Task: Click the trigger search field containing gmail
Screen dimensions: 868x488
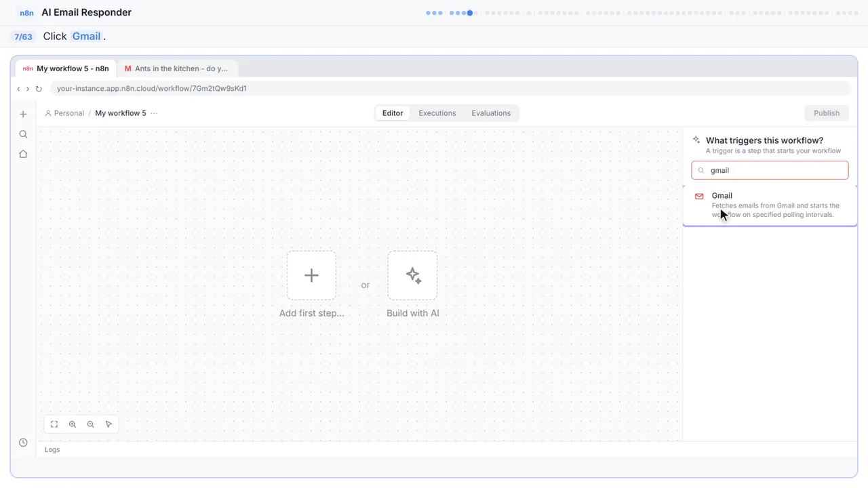Action: [770, 170]
